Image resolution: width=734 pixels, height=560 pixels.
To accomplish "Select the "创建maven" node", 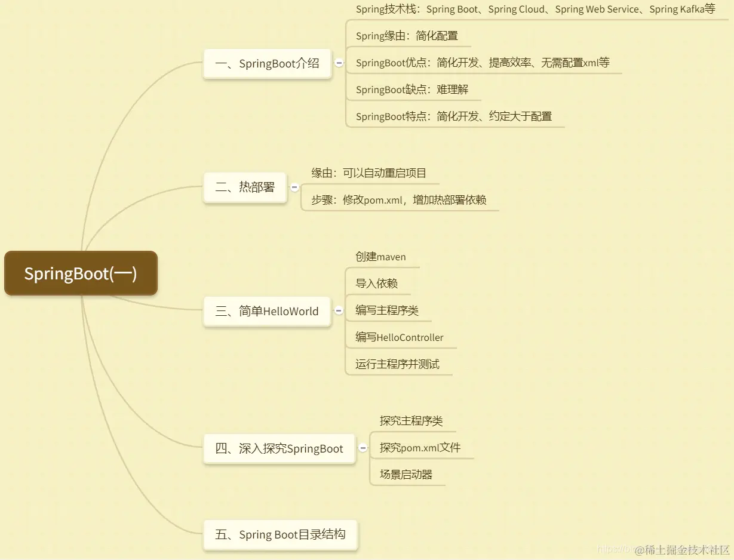I will tap(380, 257).
